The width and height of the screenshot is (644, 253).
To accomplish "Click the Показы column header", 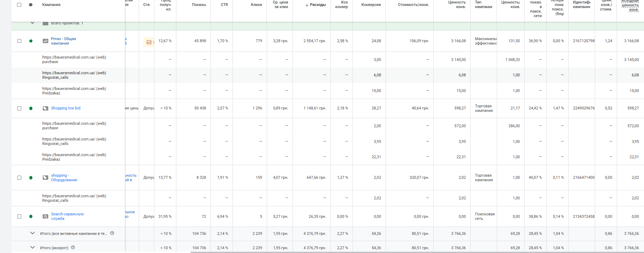I will 199,5.
